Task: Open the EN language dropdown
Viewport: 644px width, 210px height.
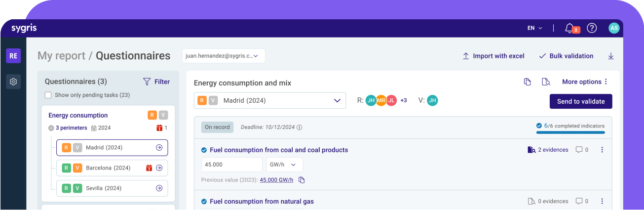Action: pyautogui.click(x=535, y=28)
